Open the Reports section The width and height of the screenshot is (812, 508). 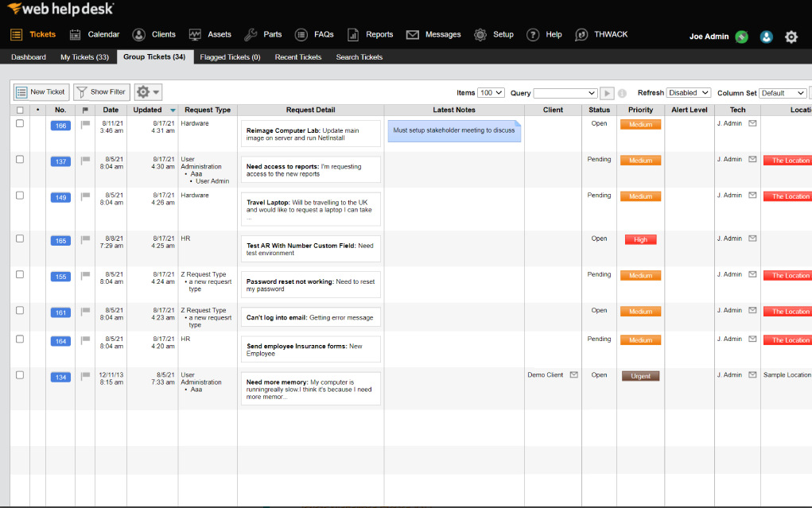pos(378,34)
